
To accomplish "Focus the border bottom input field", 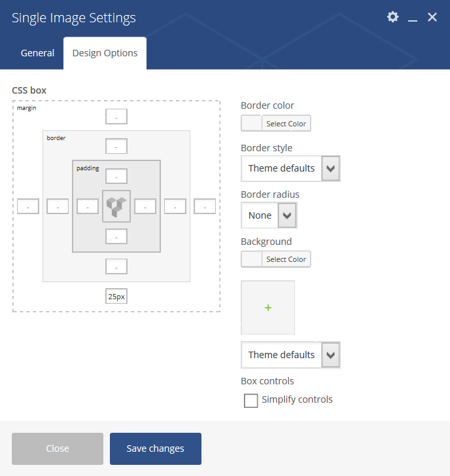I will click(116, 266).
